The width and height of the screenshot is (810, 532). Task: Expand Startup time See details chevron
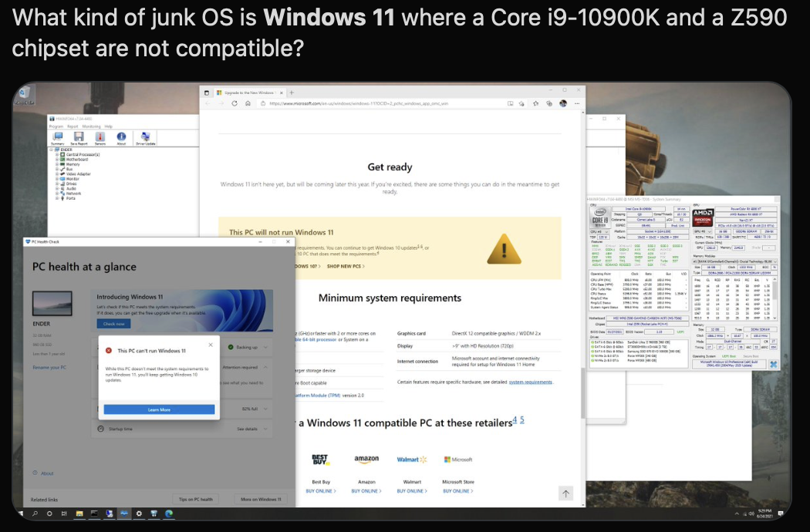(265, 429)
